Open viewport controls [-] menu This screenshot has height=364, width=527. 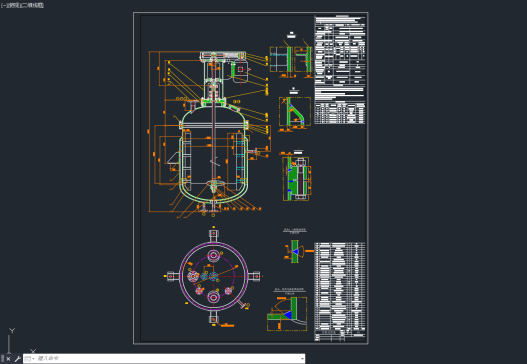(x=3, y=5)
